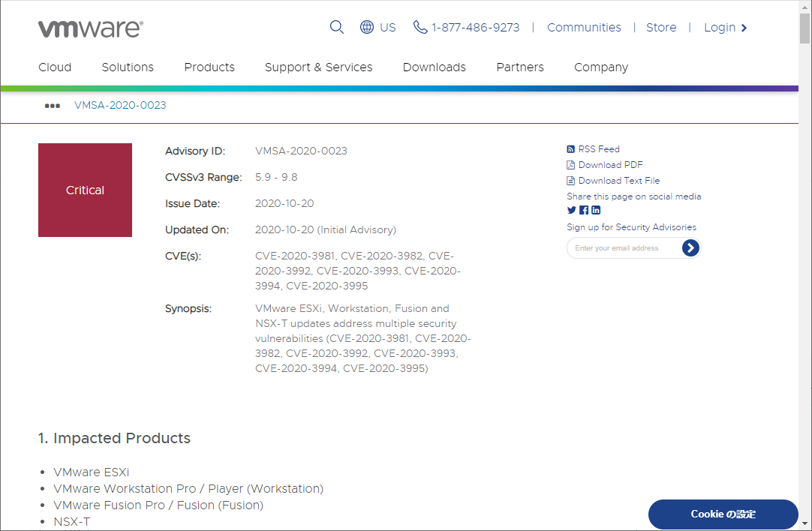Click the 'VMware Fusion Pro / Fusion' item
Screen dimensions: 812x531
(158, 505)
